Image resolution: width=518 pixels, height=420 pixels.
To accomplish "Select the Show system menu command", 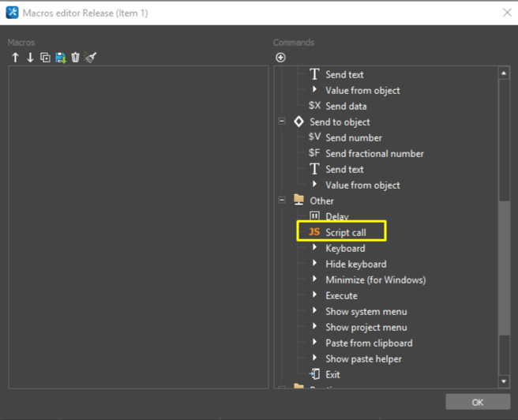I will [x=366, y=311].
